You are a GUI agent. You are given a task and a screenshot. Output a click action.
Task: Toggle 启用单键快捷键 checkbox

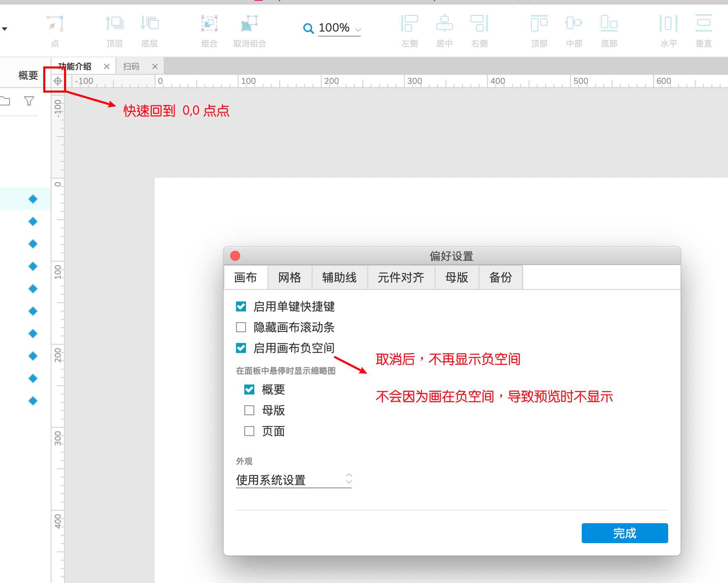(x=241, y=306)
